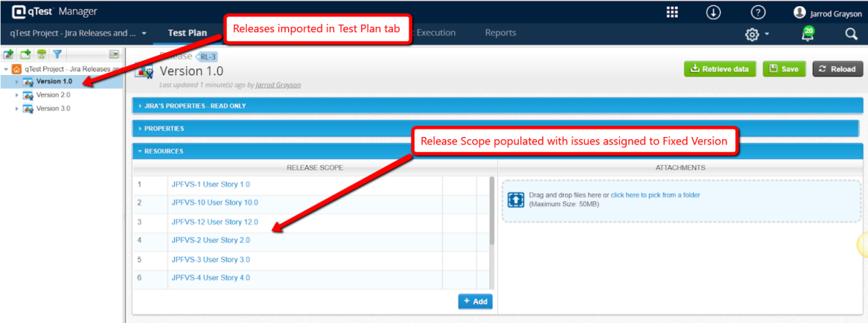Click the RL-3 release ID tag

(x=208, y=57)
